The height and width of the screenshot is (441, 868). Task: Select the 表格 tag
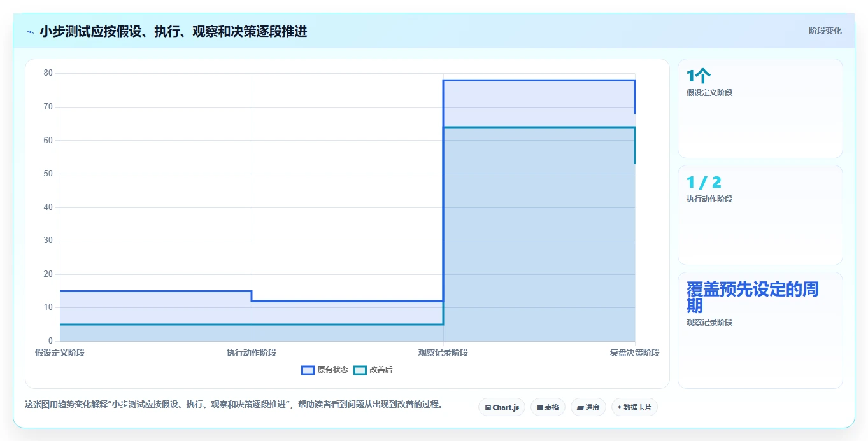tap(548, 407)
